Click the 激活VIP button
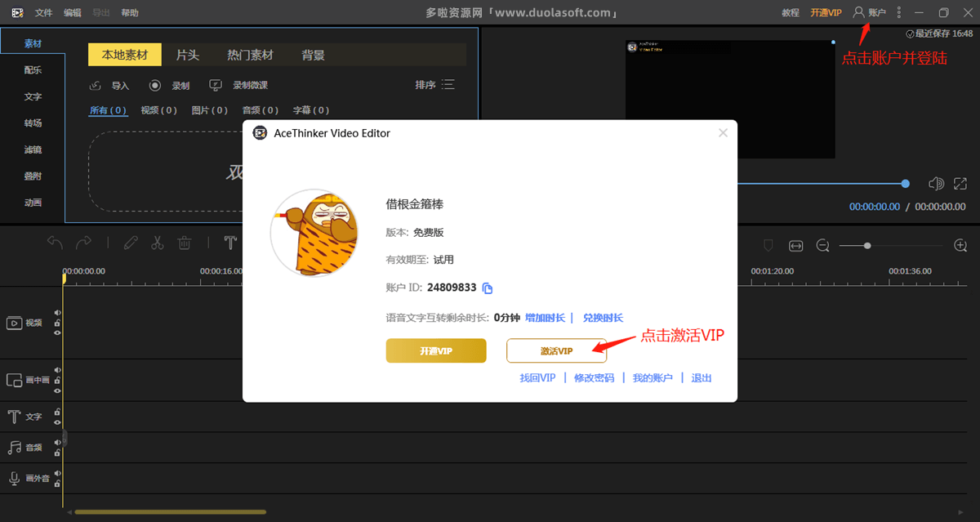Screen dimensions: 980x522 (x=556, y=350)
